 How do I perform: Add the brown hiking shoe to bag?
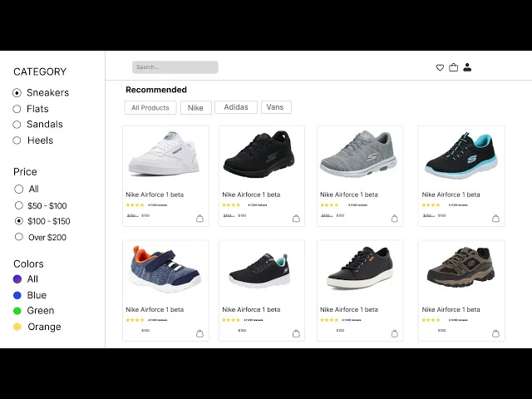495,333
